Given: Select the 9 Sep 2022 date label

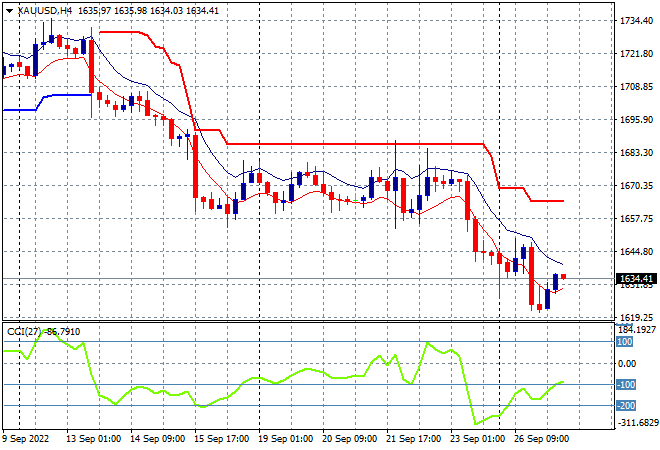Looking at the screenshot, I should click(x=26, y=439).
